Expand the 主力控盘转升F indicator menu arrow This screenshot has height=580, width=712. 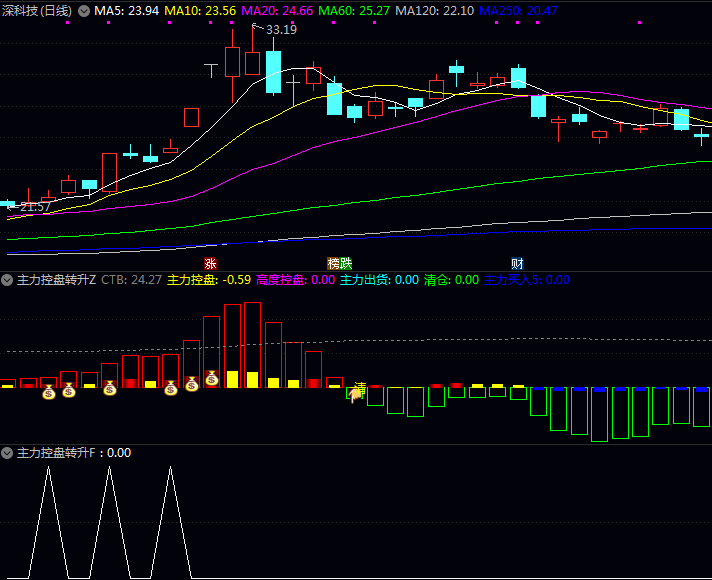click(x=8, y=453)
